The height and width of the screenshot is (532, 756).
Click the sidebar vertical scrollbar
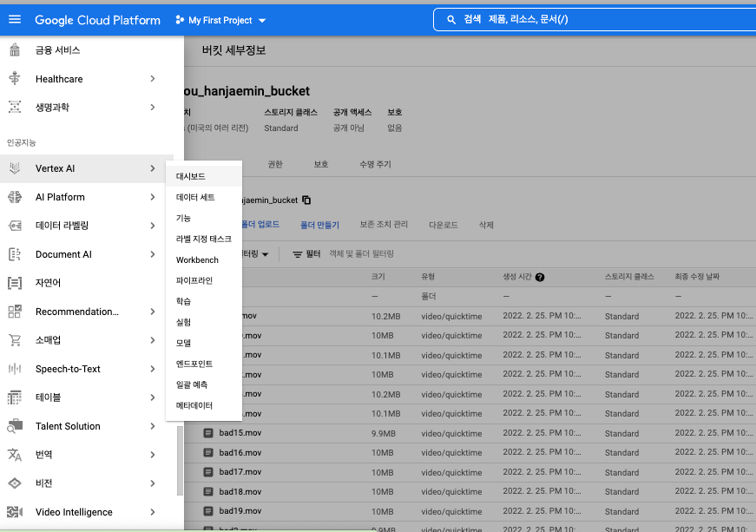coord(180,461)
